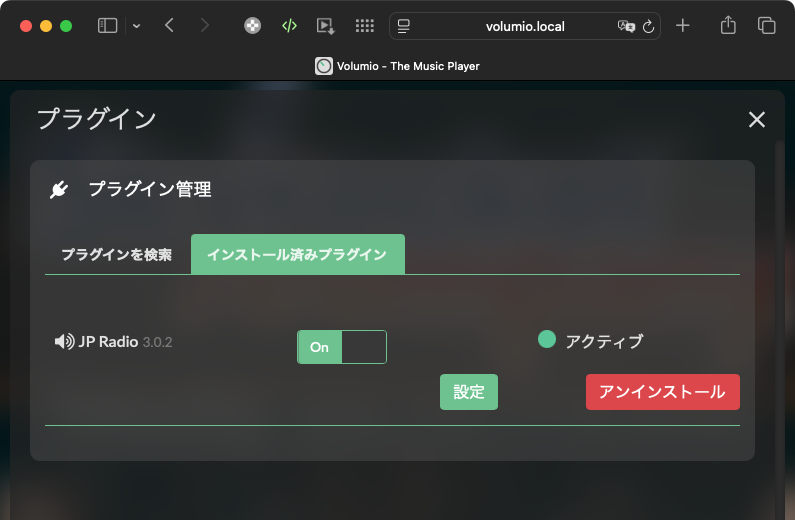Click the plug icon beside プラグイン管理
The height and width of the screenshot is (520, 795).
pyautogui.click(x=59, y=190)
